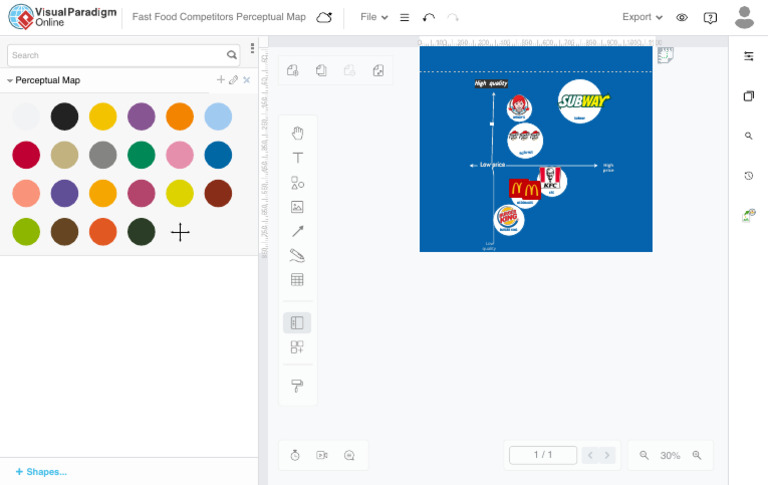Screen dimensions: 768x485
Task: Close the Perceptual Map palette
Action: tap(246, 79)
